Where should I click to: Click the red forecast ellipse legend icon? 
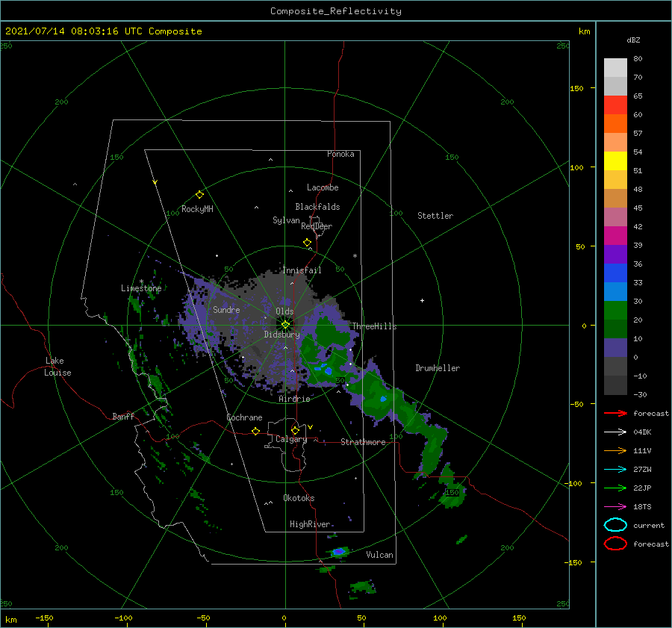(x=615, y=544)
